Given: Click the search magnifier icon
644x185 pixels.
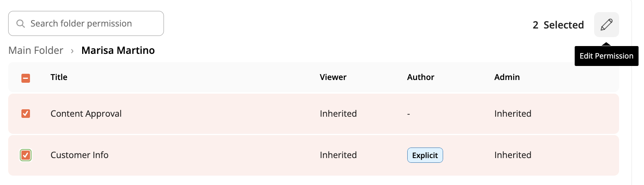Looking at the screenshot, I should [21, 24].
